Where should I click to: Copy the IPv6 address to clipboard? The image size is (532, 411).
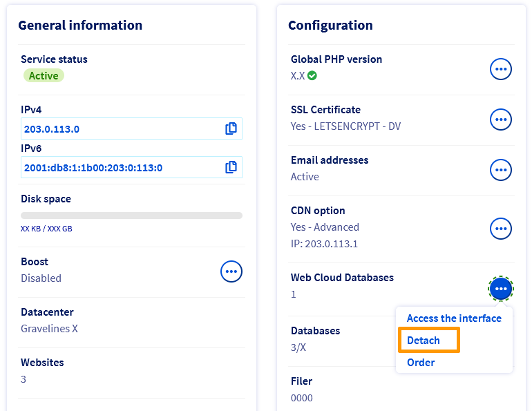pyautogui.click(x=231, y=167)
